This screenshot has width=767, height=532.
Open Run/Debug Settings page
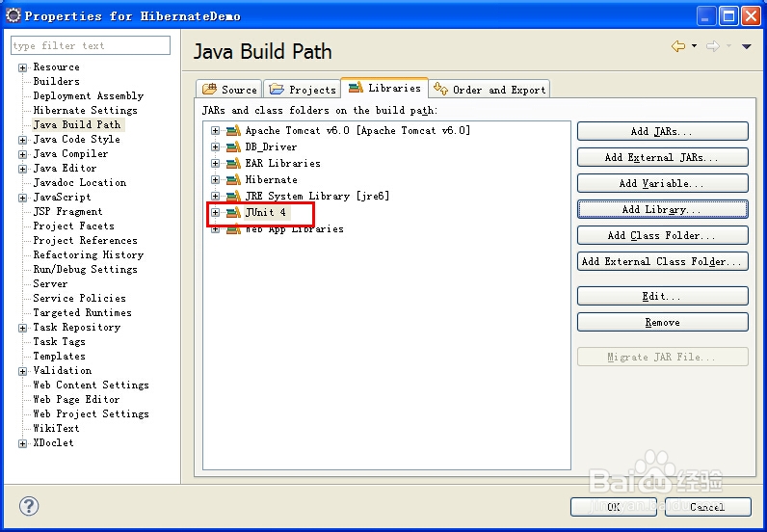(85, 269)
